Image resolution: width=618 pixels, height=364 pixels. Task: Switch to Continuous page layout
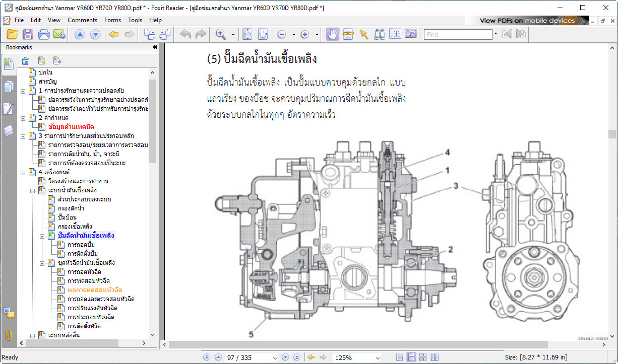pos(411,357)
